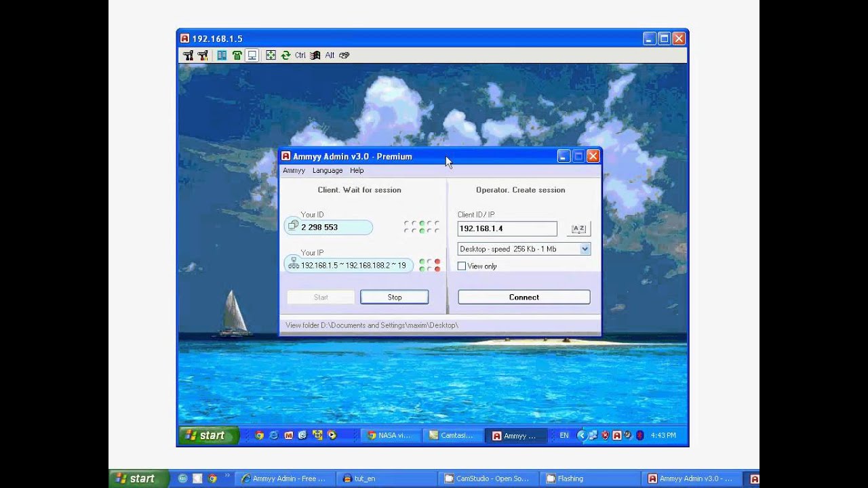The height and width of the screenshot is (488, 868).
Task: Open the Help menu
Action: click(357, 171)
